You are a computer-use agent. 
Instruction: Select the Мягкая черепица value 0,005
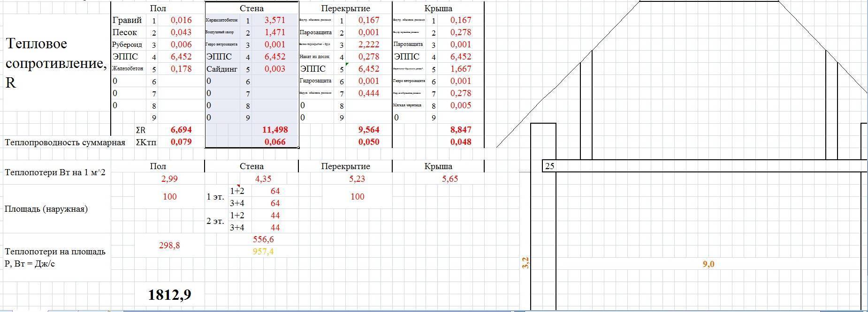point(460,105)
